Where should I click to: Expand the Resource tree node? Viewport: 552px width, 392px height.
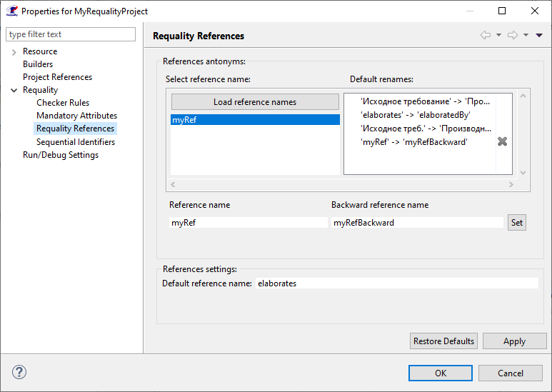click(14, 52)
